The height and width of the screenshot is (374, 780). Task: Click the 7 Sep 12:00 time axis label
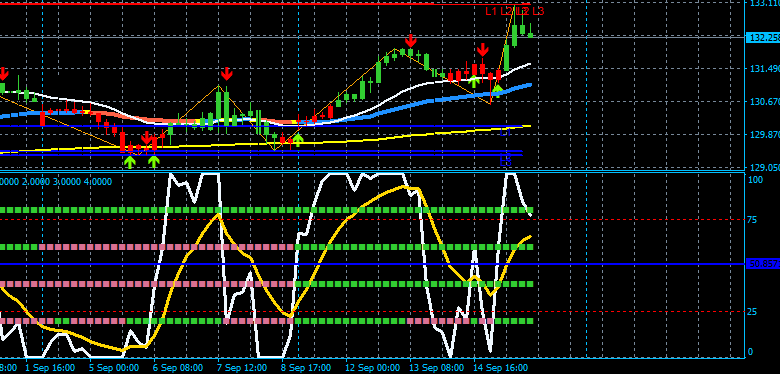242,368
